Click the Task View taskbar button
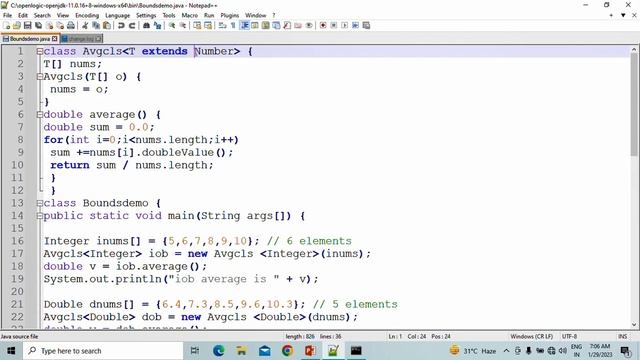The image size is (640, 360). tap(195, 351)
